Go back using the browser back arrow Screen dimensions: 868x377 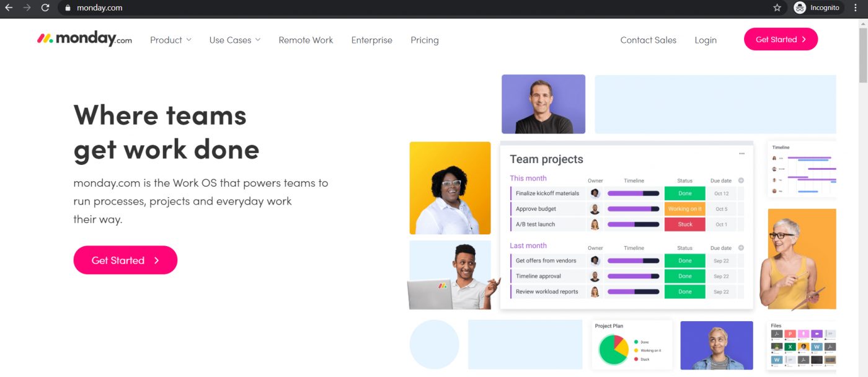point(9,7)
